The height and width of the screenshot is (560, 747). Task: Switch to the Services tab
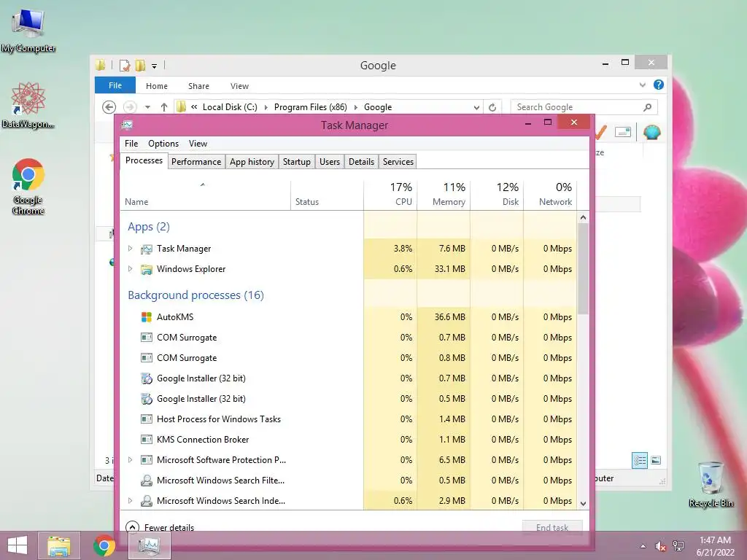pos(398,161)
